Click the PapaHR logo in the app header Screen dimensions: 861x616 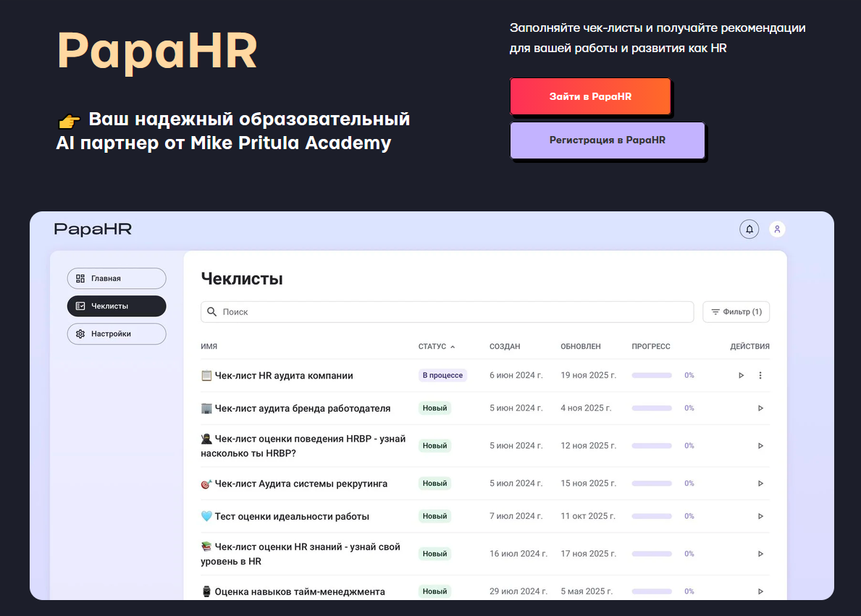[93, 229]
